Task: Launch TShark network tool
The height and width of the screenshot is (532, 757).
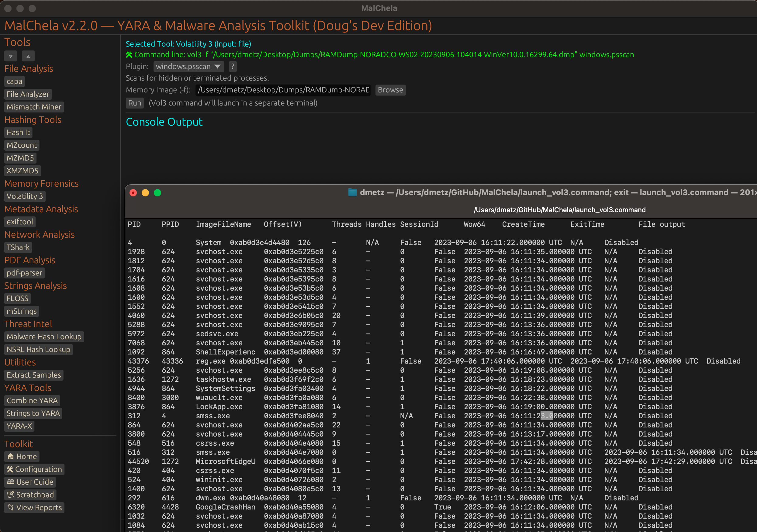Action: tap(18, 247)
